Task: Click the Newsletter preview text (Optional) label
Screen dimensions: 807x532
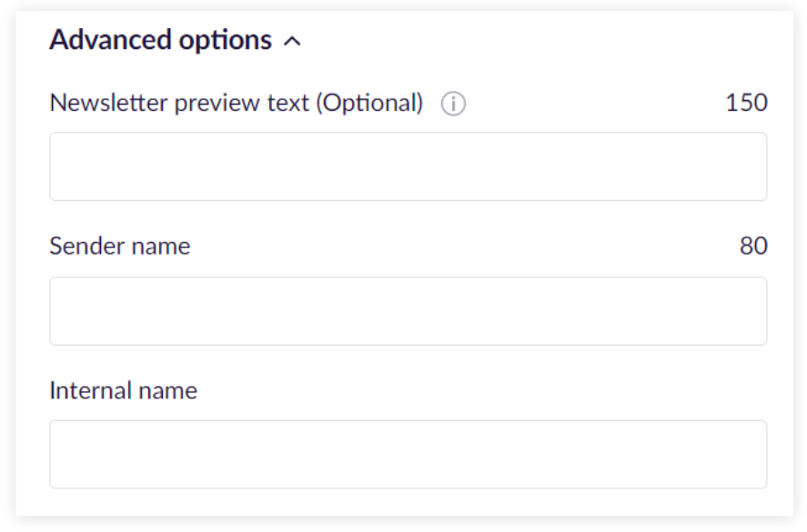Action: (237, 103)
